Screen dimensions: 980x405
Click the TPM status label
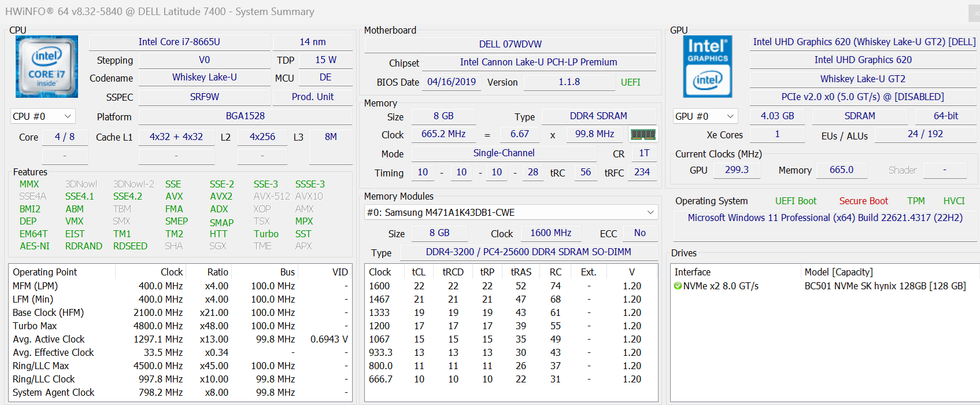click(x=916, y=201)
